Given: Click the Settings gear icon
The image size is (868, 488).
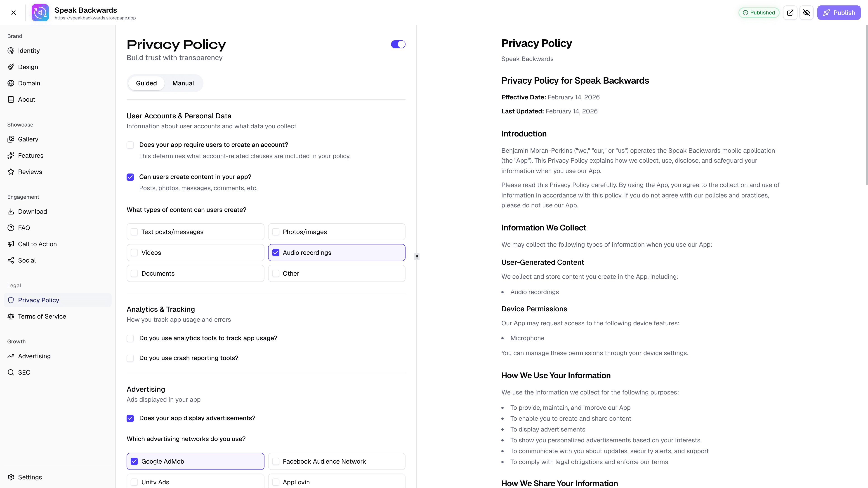Looking at the screenshot, I should click(x=11, y=477).
